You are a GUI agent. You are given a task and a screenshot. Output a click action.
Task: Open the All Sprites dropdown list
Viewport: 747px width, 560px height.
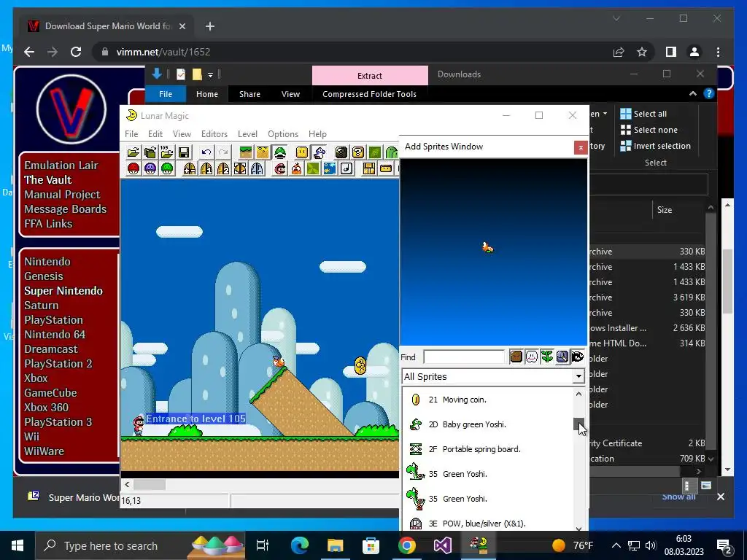pos(578,376)
